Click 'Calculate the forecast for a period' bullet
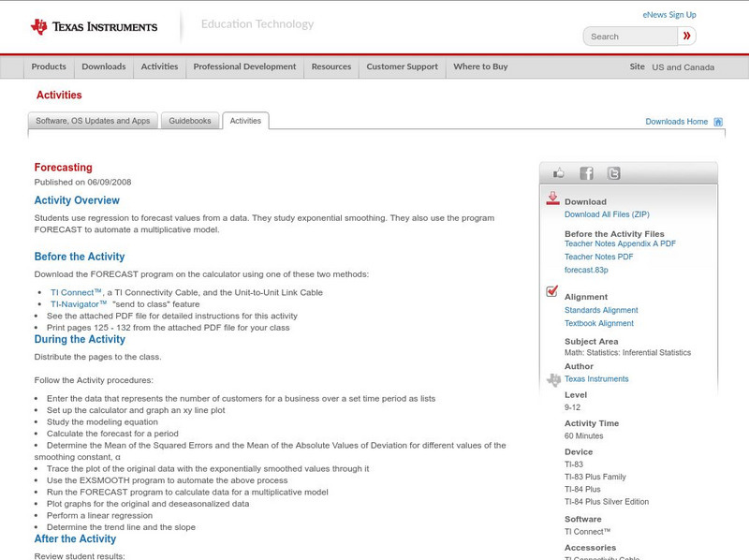The width and height of the screenshot is (749, 560). (x=112, y=434)
